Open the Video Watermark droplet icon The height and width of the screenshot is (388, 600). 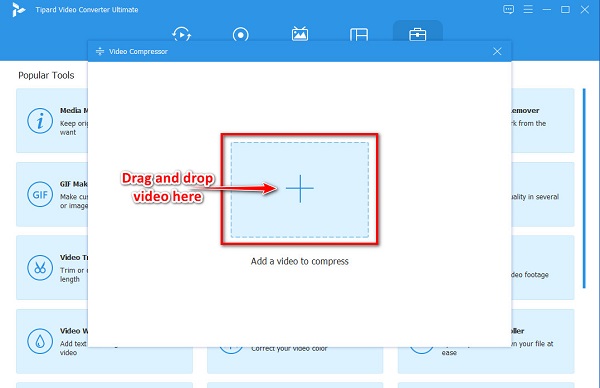point(40,341)
